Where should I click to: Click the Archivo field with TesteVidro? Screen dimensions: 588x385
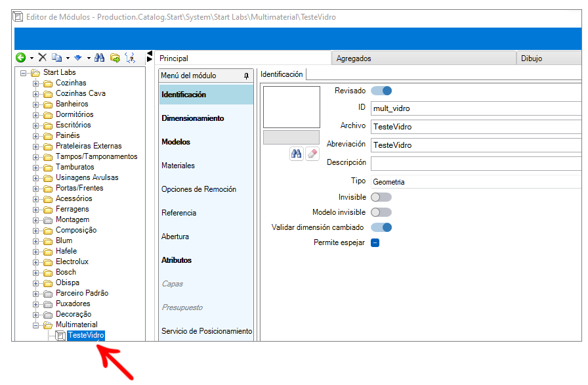(x=476, y=127)
